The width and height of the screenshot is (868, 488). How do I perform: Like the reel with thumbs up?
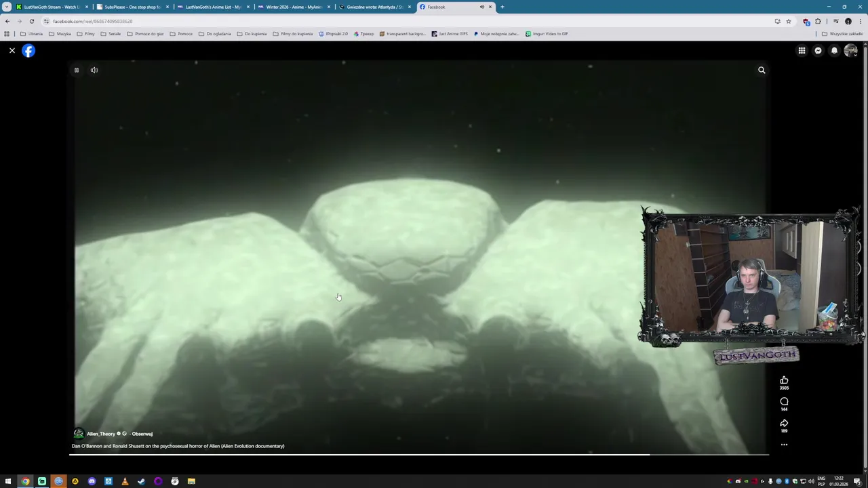tap(784, 380)
